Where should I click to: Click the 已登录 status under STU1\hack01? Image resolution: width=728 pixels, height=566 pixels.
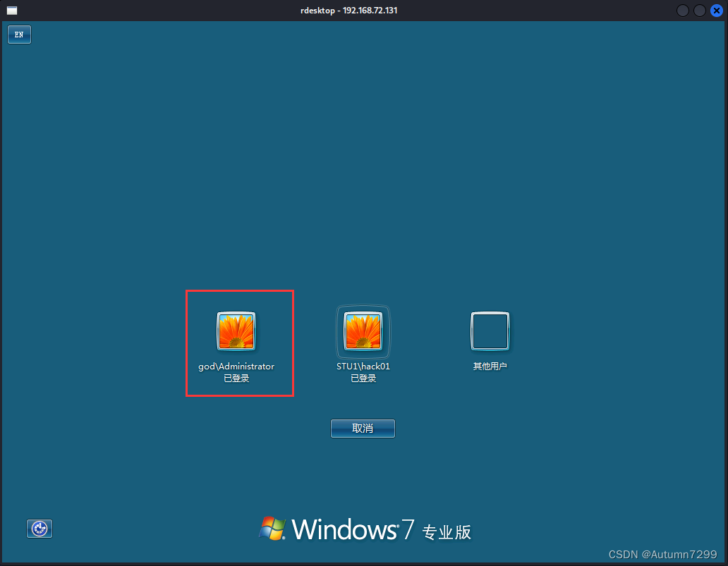pos(363,379)
